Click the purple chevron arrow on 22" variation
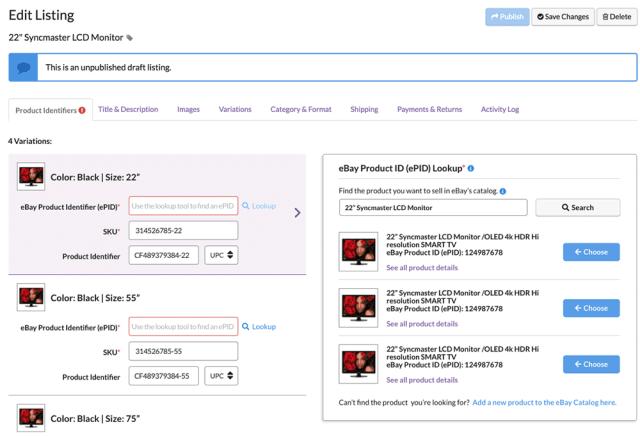Viewport: 640px width, 436px height. click(297, 212)
